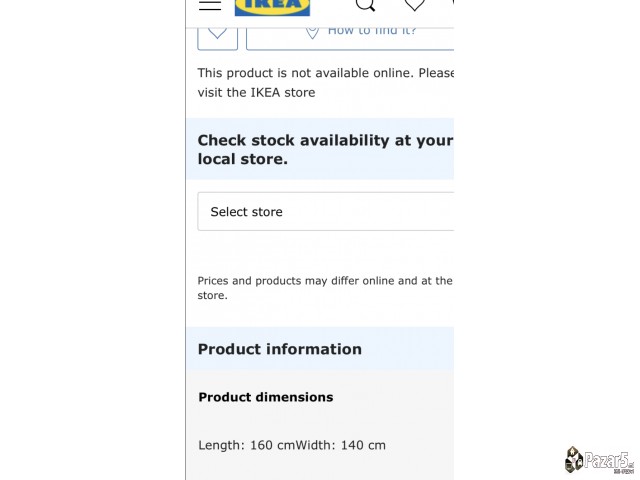The image size is (640, 480).
Task: Click the Pazar5 watermark logo
Action: (599, 460)
